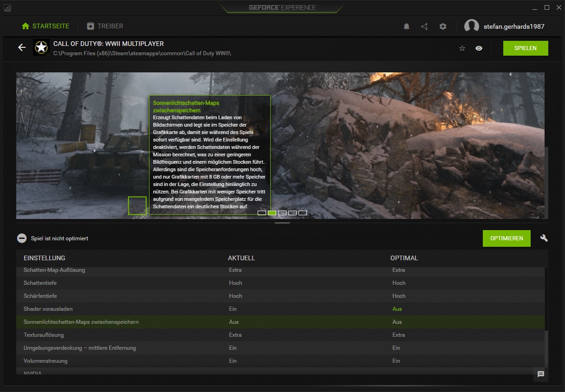Toggle the favorite star for Call of Duty WWII

tap(461, 48)
